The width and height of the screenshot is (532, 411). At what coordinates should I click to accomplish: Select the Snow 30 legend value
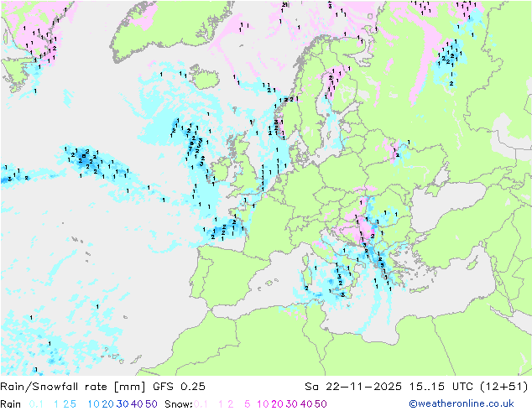pyautogui.click(x=292, y=404)
